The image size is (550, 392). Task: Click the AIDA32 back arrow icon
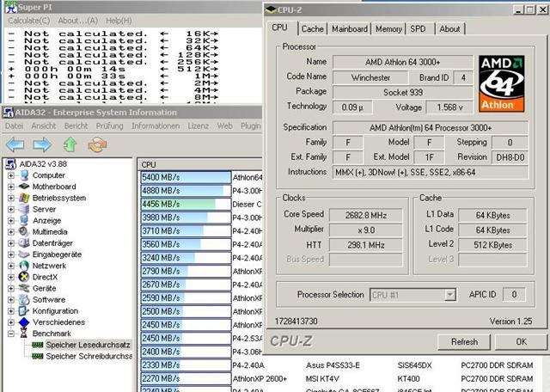click(x=15, y=144)
